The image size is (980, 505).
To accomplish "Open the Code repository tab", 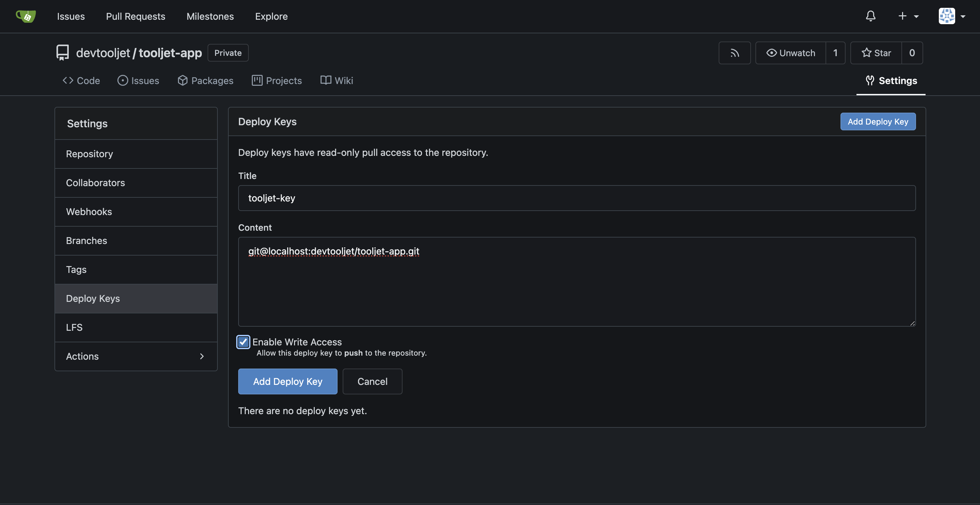I will pyautogui.click(x=81, y=80).
